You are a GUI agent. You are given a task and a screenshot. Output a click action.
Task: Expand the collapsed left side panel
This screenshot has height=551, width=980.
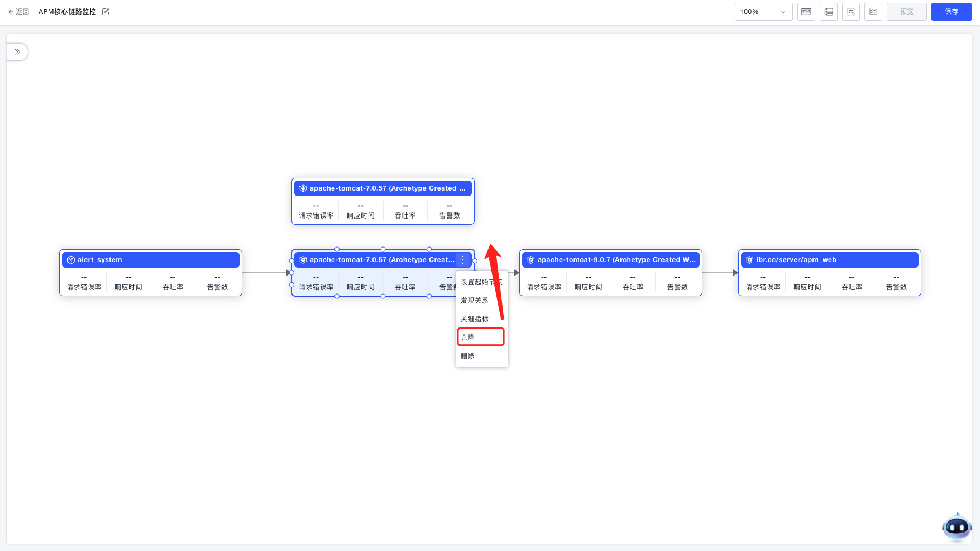point(17,52)
